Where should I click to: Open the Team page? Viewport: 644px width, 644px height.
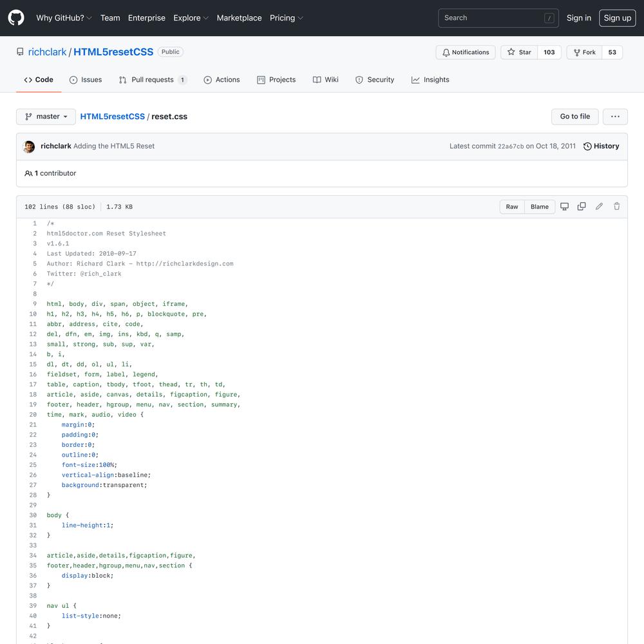click(110, 18)
